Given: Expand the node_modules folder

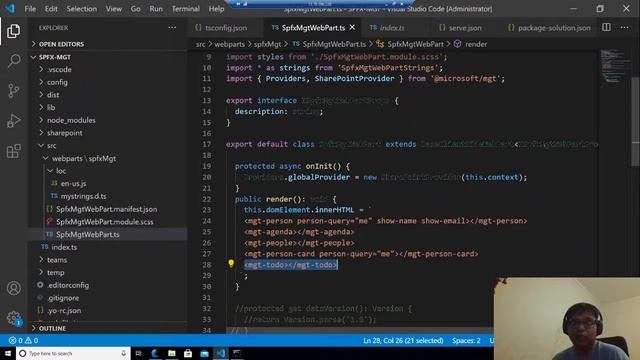Looking at the screenshot, I should [71, 120].
